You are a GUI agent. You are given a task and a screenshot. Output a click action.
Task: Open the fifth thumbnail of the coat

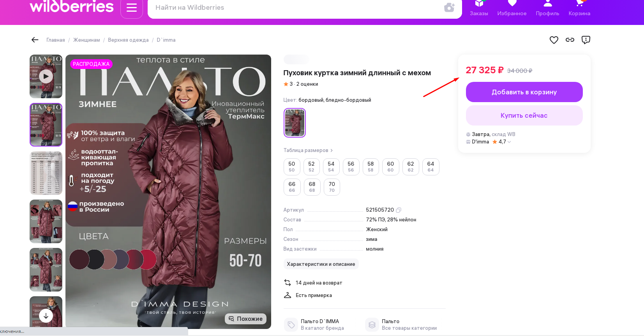click(46, 270)
